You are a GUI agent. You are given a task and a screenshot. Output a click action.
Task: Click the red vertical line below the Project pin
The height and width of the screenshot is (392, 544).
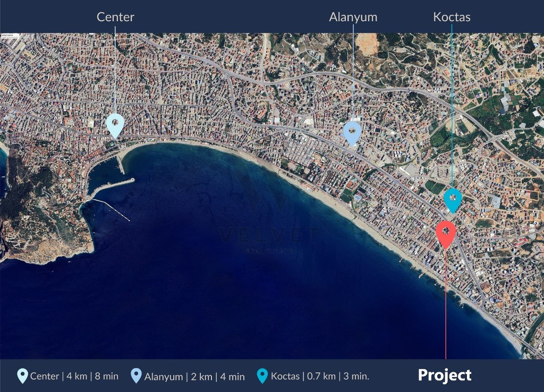coord(446,308)
